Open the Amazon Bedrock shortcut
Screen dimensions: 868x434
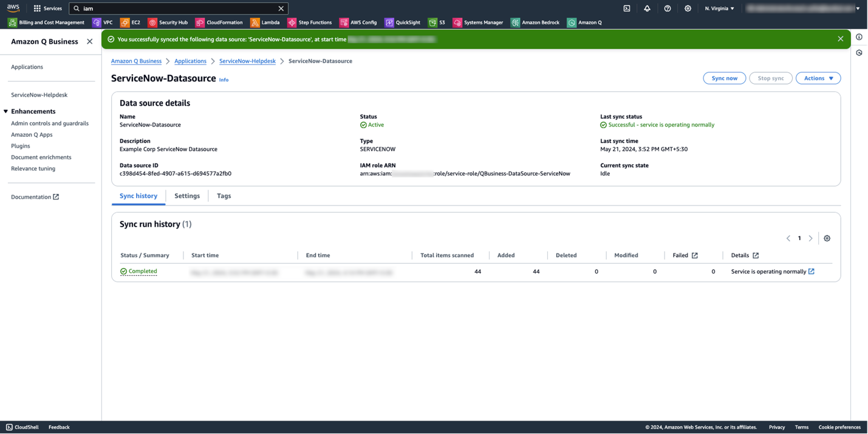[x=535, y=22]
